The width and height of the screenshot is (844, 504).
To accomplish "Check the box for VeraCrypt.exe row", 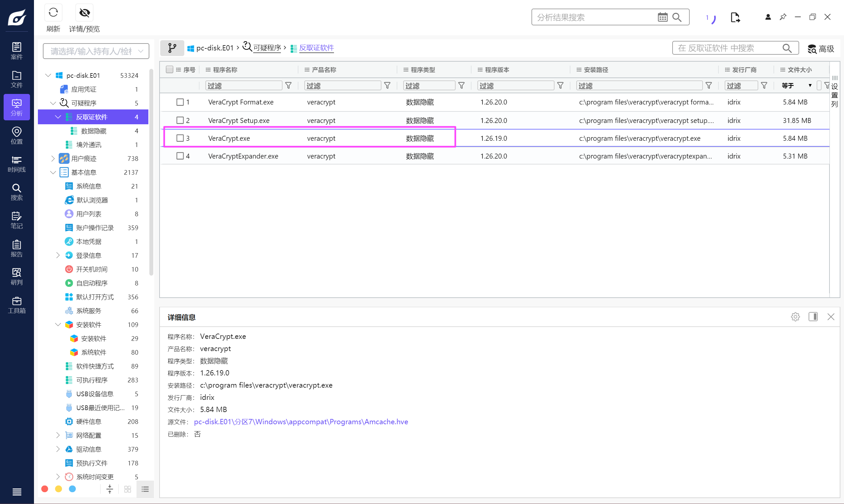I will coord(180,138).
